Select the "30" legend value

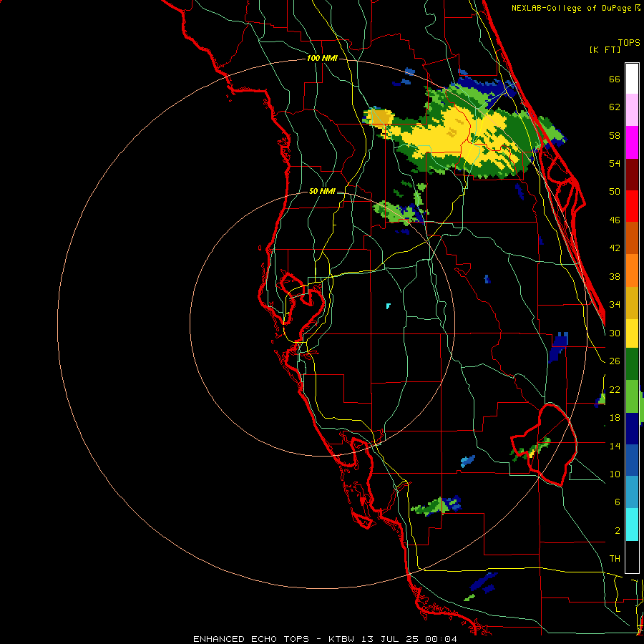(x=615, y=333)
